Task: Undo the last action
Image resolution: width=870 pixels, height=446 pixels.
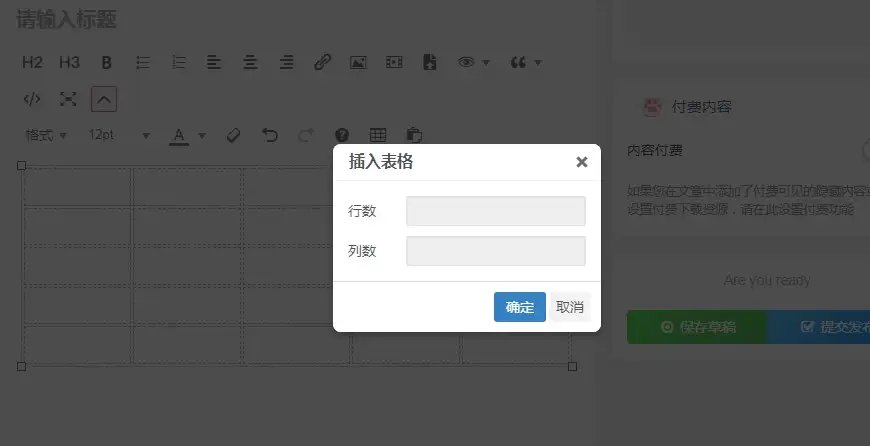Action: coord(270,135)
